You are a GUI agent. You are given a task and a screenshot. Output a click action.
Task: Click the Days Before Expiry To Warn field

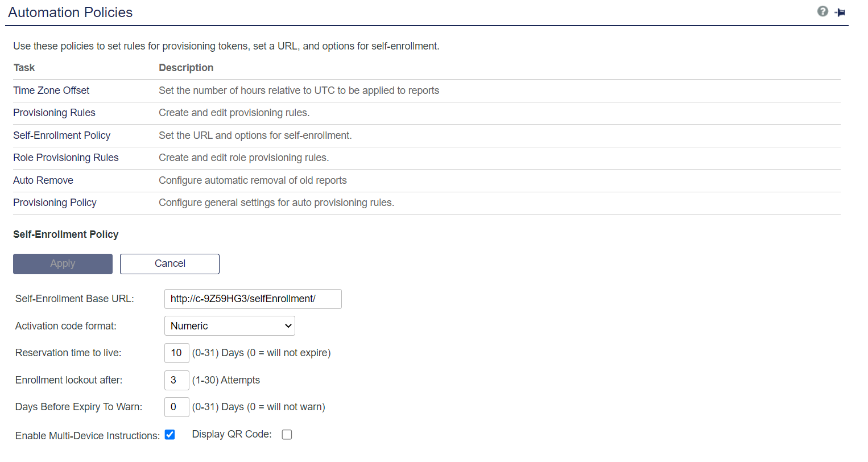coord(176,407)
